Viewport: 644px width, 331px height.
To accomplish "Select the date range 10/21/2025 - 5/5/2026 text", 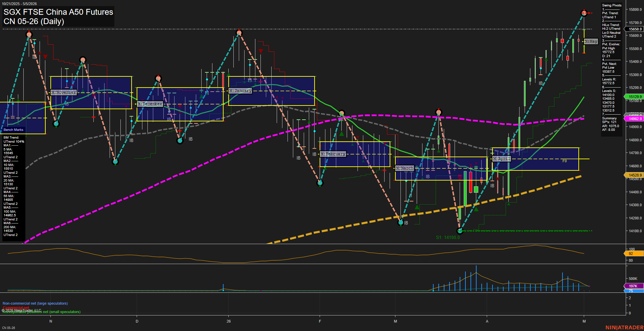I will [x=19, y=4].
